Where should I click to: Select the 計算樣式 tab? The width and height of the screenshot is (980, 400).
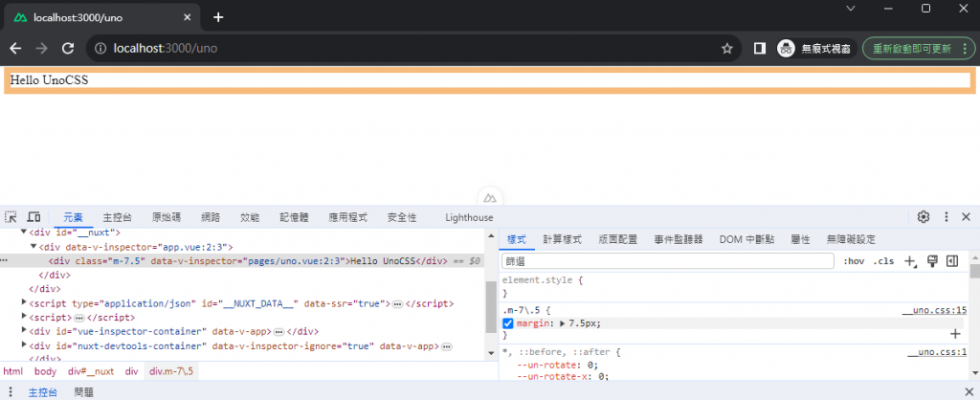[x=563, y=239]
